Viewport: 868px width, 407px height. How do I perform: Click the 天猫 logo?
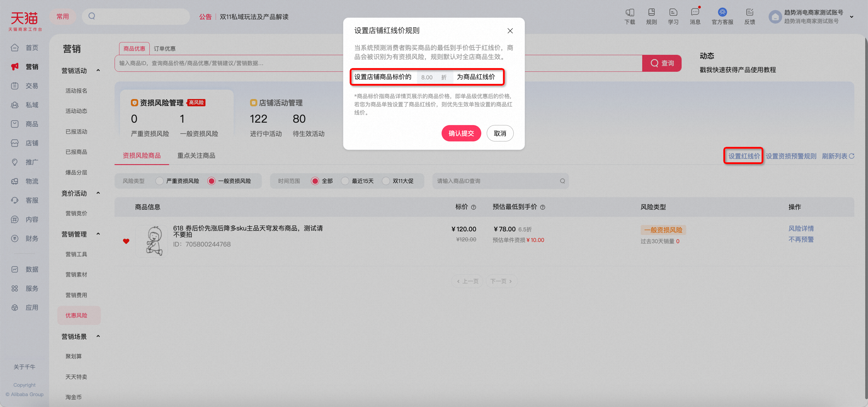(x=25, y=21)
